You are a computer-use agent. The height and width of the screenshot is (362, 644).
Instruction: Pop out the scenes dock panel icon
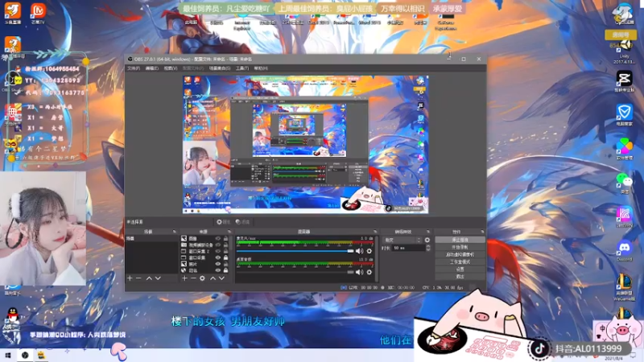point(174,232)
